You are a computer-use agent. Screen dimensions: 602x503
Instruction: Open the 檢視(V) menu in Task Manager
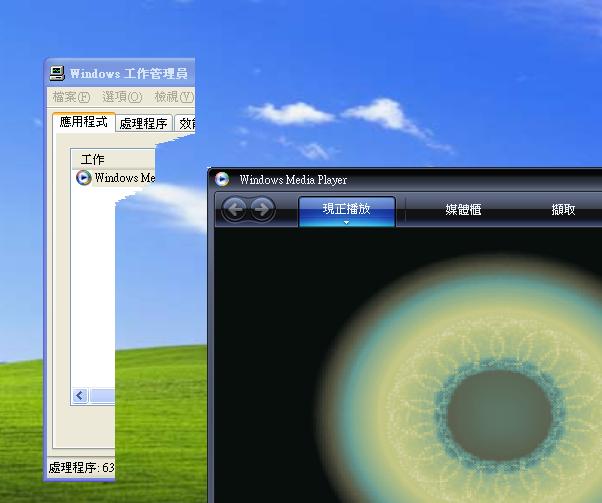click(x=174, y=97)
